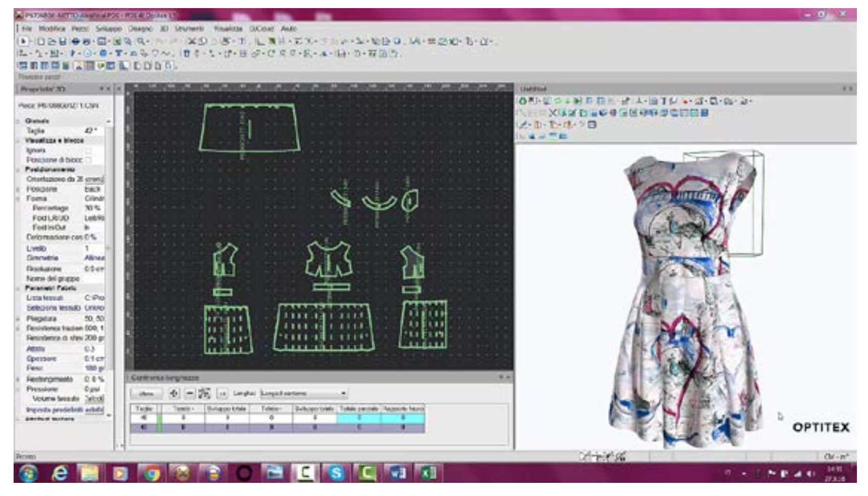Image resolution: width=868 pixels, height=496 pixels.
Task: Click the Calcola button for Volume tessuto
Action: [94, 399]
